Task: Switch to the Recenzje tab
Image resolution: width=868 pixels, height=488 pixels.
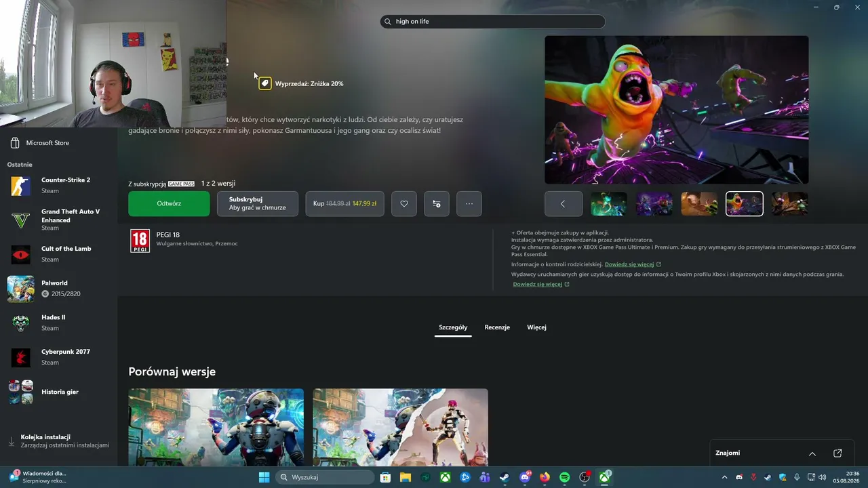Action: coord(497,327)
